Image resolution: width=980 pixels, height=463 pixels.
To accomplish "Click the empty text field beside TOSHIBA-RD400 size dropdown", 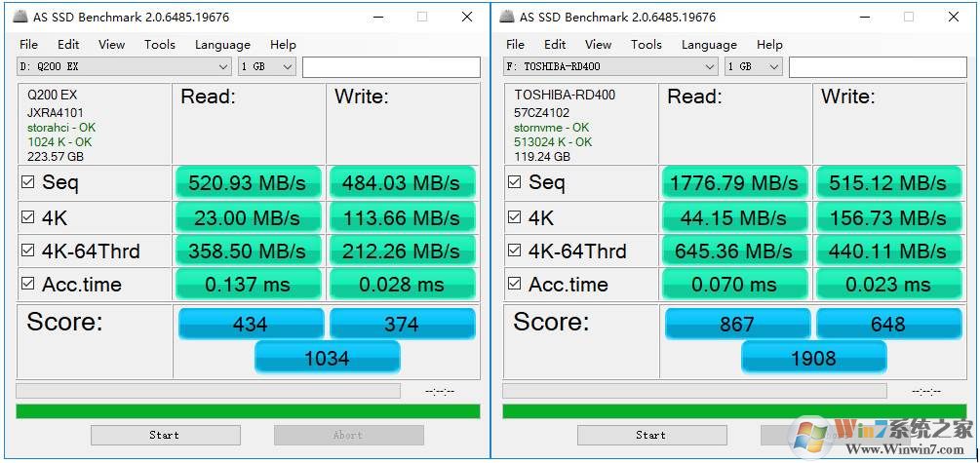I will click(878, 67).
